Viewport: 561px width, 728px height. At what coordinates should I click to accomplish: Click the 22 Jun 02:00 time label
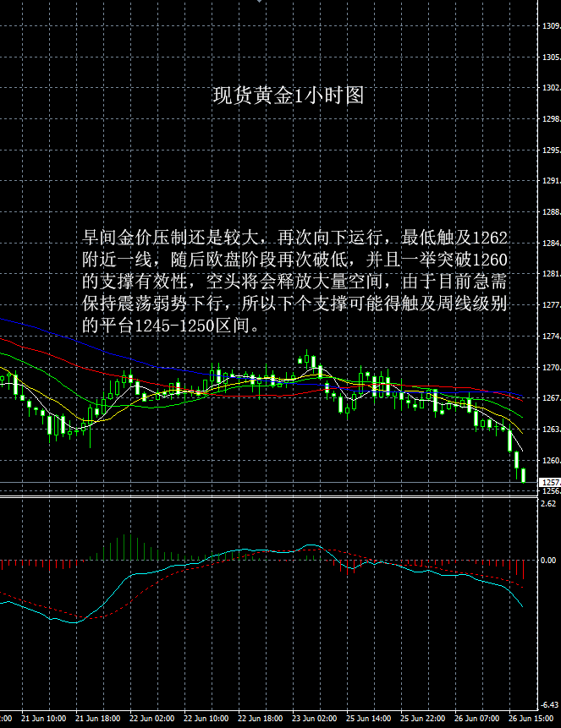(x=152, y=719)
